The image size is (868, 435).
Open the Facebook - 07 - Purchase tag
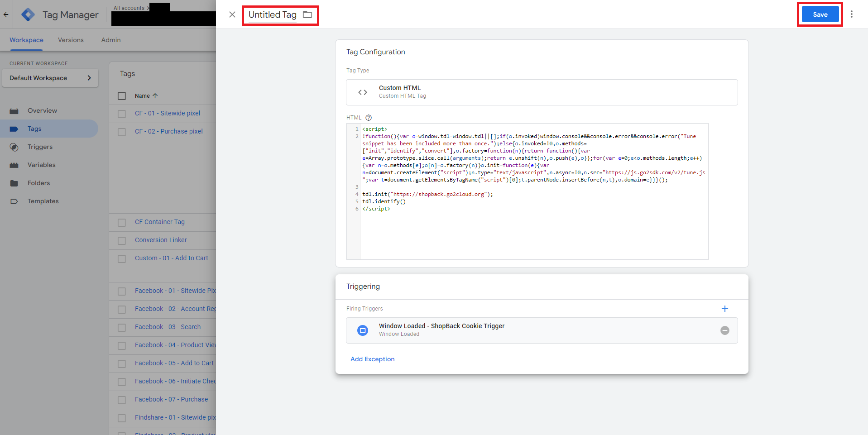(171, 399)
